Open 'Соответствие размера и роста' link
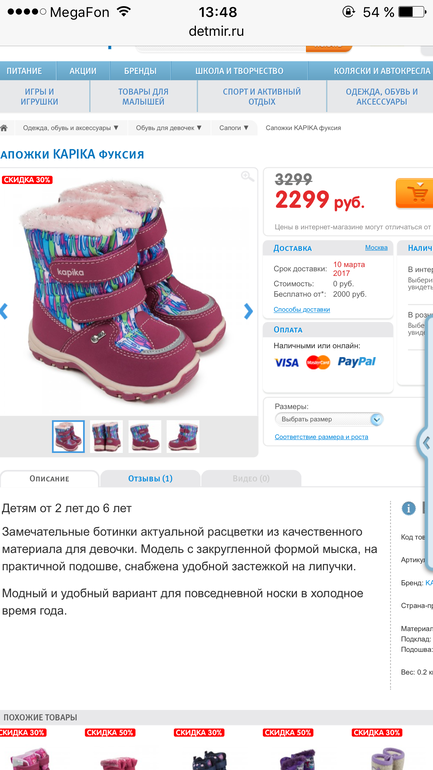The image size is (433, 770). click(321, 437)
